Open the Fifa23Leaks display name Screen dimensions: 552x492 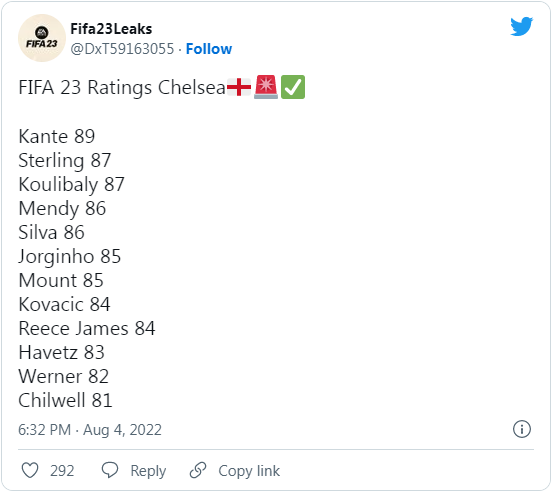click(111, 29)
